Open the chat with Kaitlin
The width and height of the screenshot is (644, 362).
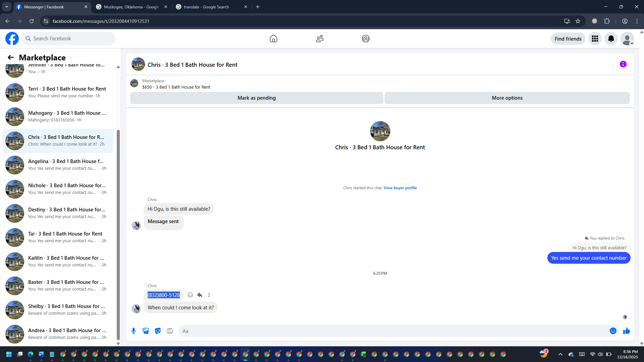pyautogui.click(x=58, y=261)
